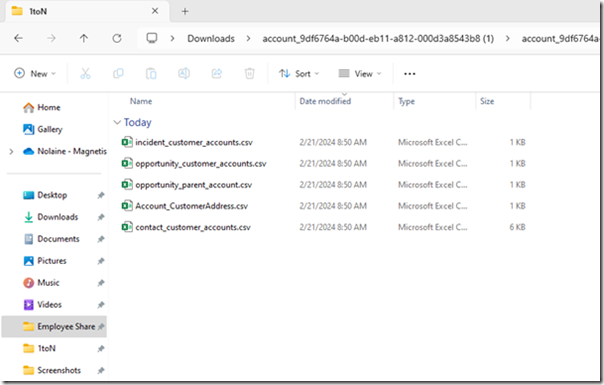604x385 pixels.
Task: Open 1toN folder in sidebar
Action: [x=46, y=348]
